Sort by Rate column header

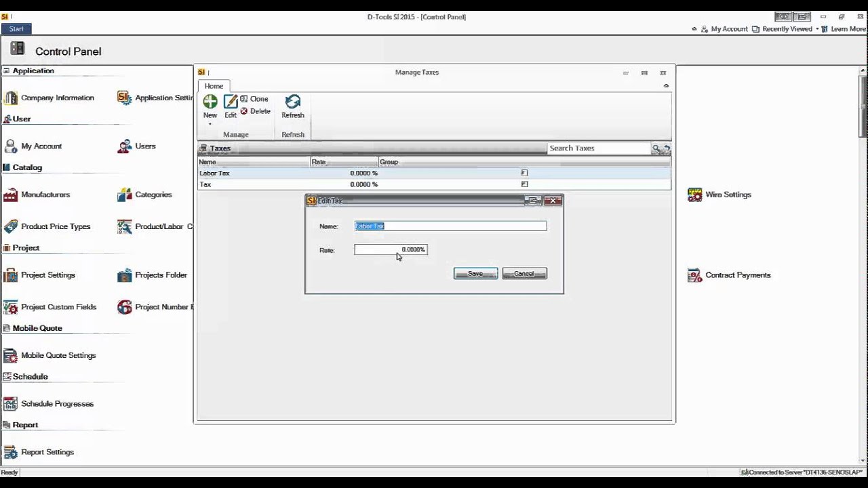(344, 162)
